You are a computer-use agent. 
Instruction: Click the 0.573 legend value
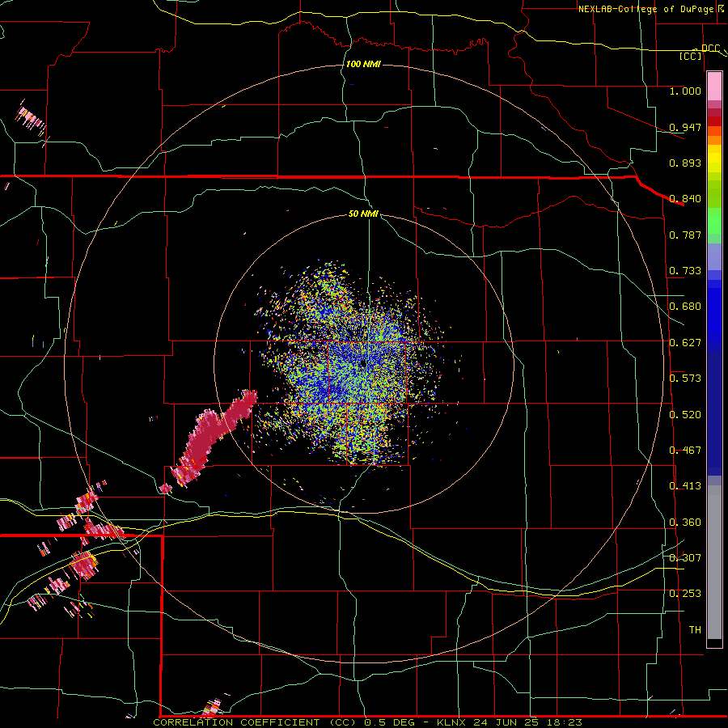[685, 379]
